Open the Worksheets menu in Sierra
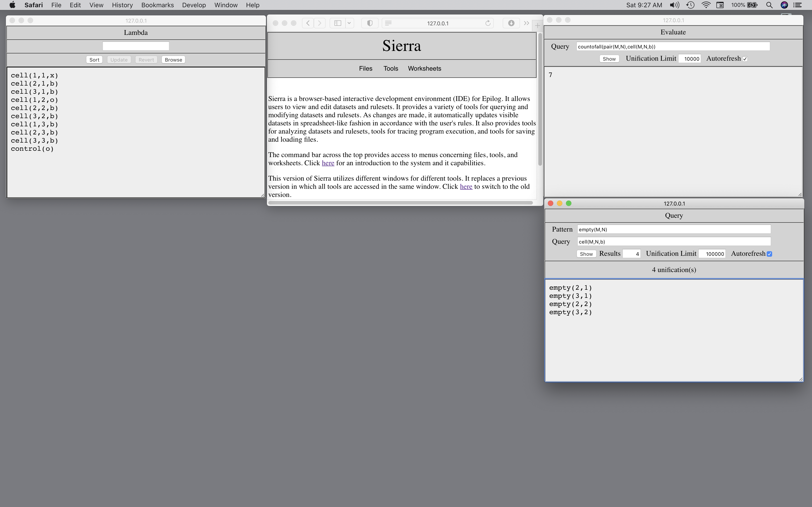The width and height of the screenshot is (812, 507). (x=424, y=69)
